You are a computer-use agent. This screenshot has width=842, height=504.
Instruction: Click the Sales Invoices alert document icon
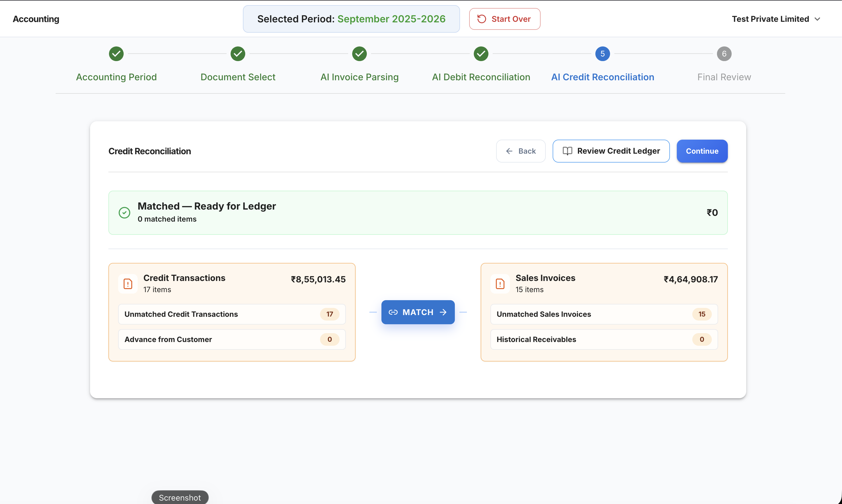pos(500,284)
